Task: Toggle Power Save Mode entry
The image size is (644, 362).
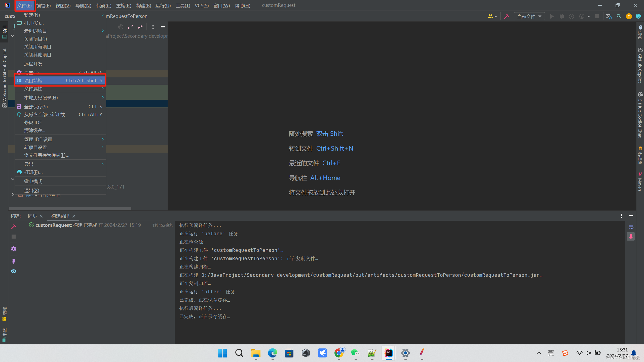Action: [60, 181]
